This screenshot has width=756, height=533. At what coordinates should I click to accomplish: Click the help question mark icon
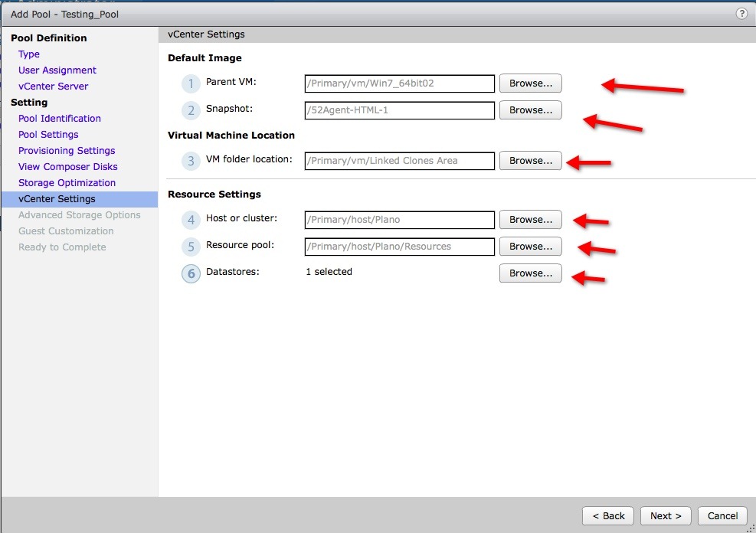(741, 14)
